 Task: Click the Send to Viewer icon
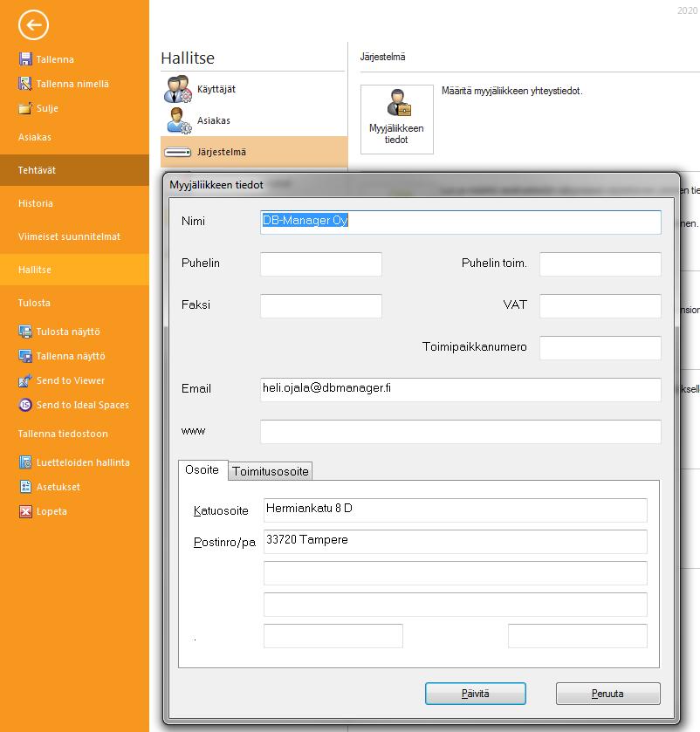pyautogui.click(x=25, y=380)
